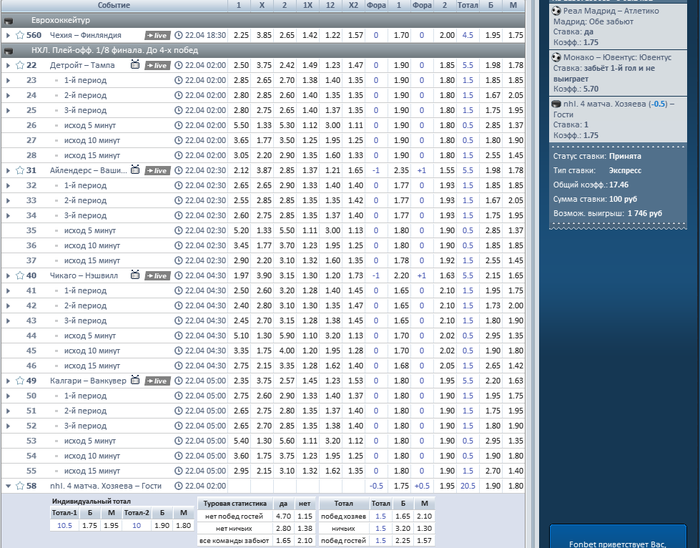
Task: Click the НХЛ Плей-офф section header icon
Action: click(x=8, y=51)
